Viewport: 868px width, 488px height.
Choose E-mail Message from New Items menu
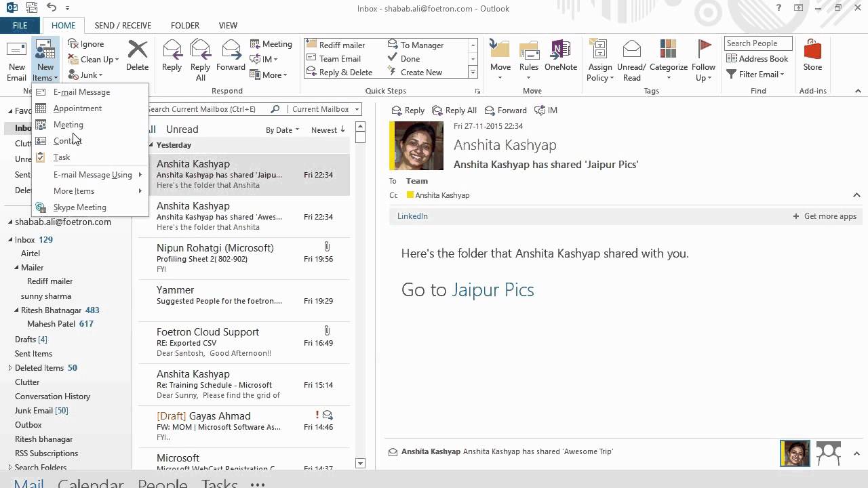(90, 92)
